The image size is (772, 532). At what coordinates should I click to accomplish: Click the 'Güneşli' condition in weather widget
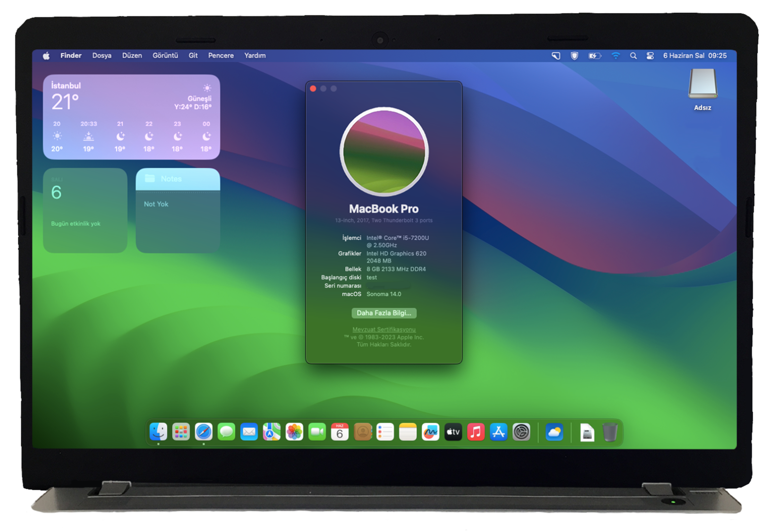pos(199,99)
